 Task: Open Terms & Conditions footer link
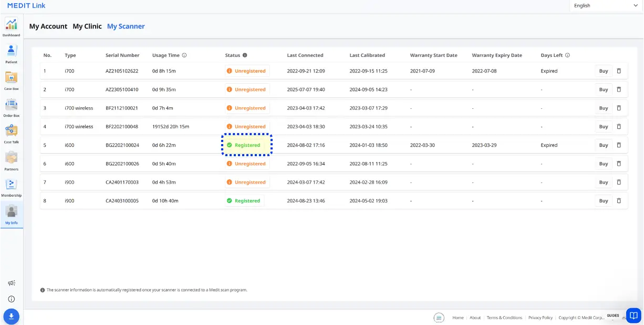[504, 318]
